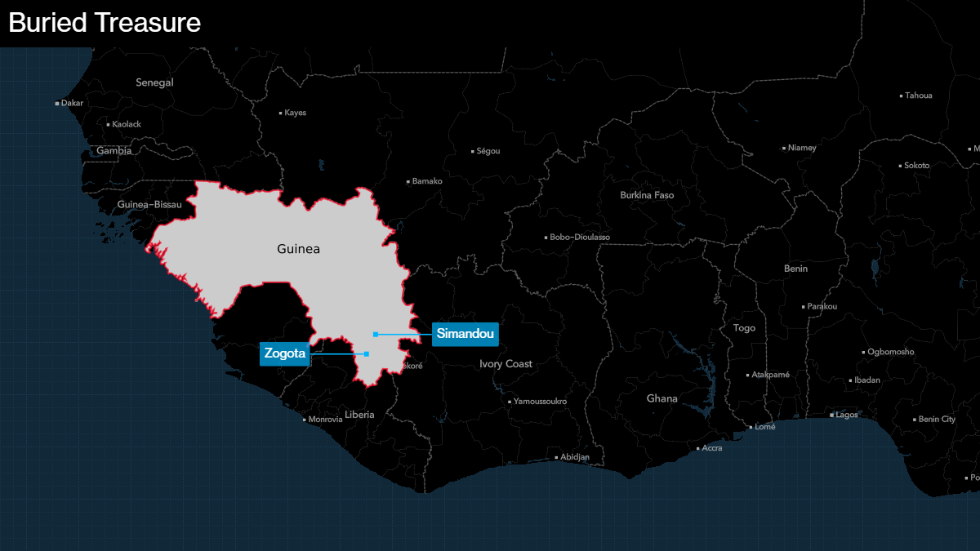This screenshot has height=551, width=980.
Task: Click the Niamey city marker dot
Action: pyautogui.click(x=784, y=149)
